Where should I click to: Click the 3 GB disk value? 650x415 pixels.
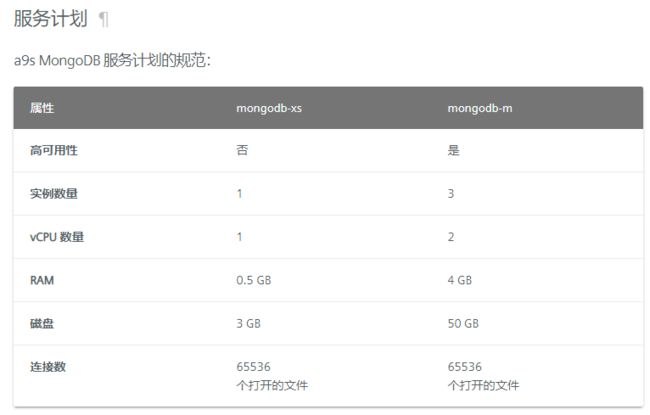pos(248,323)
